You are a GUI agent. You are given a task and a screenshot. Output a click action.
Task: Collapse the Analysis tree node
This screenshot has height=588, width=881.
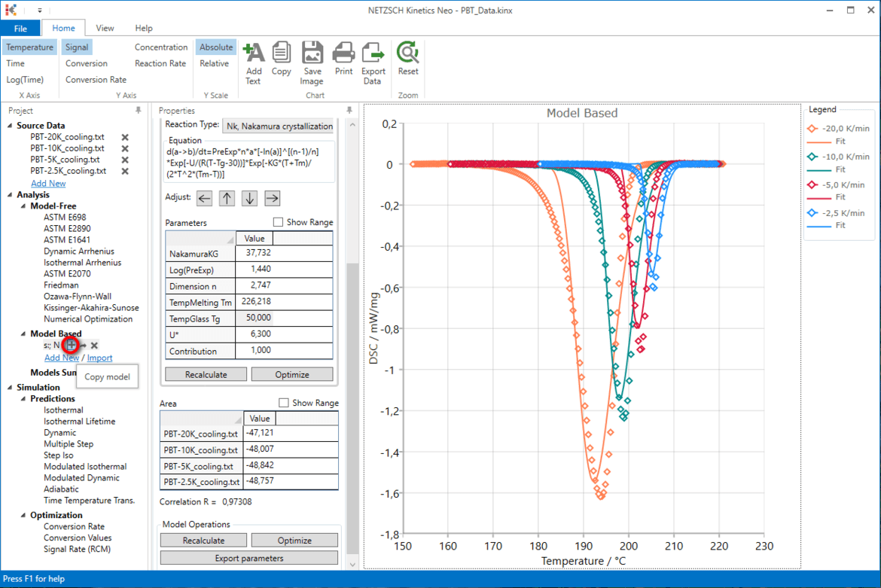[x=10, y=195]
